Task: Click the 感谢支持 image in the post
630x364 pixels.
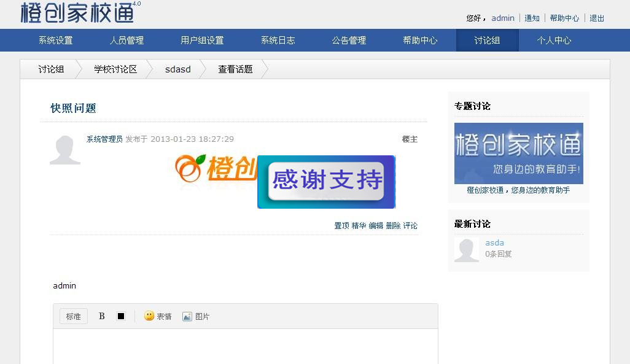Action: 326,182
